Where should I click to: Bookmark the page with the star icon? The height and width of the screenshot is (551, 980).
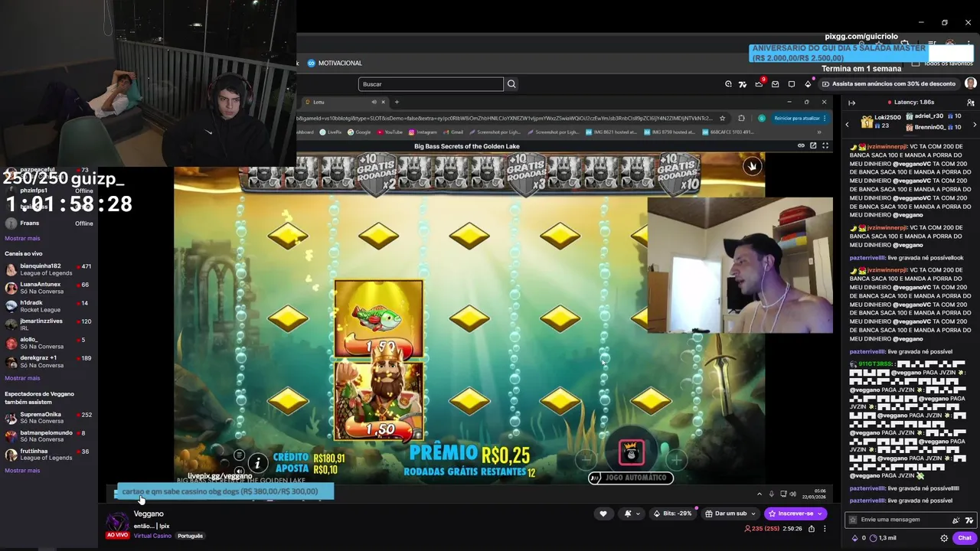[x=722, y=118]
